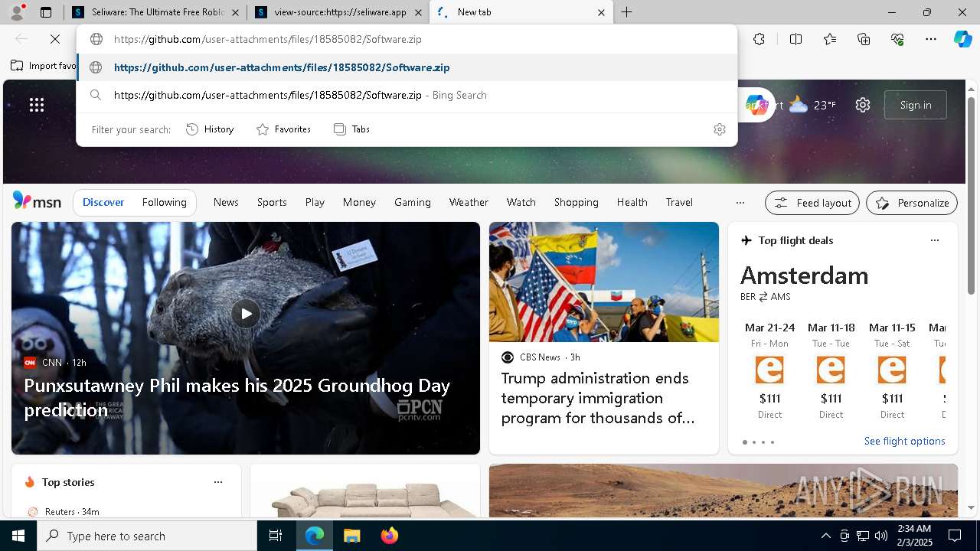Filter search by Tabs
The height and width of the screenshot is (551, 980).
pyautogui.click(x=351, y=129)
